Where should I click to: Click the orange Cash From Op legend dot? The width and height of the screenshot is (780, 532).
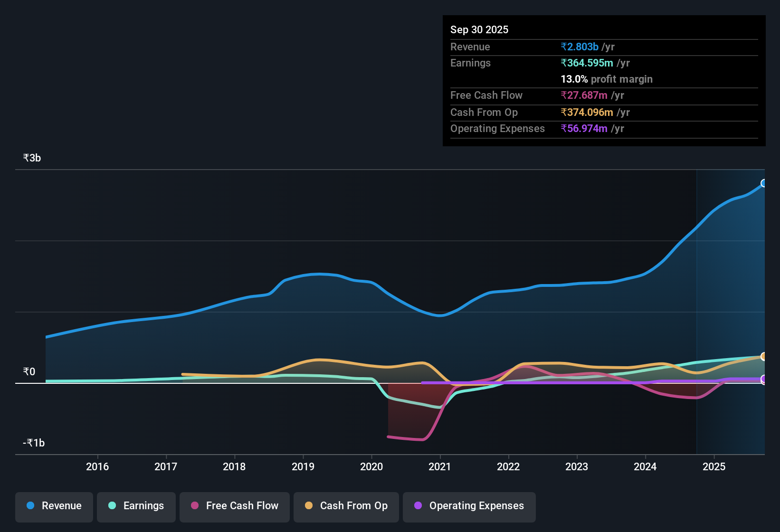[x=308, y=506]
